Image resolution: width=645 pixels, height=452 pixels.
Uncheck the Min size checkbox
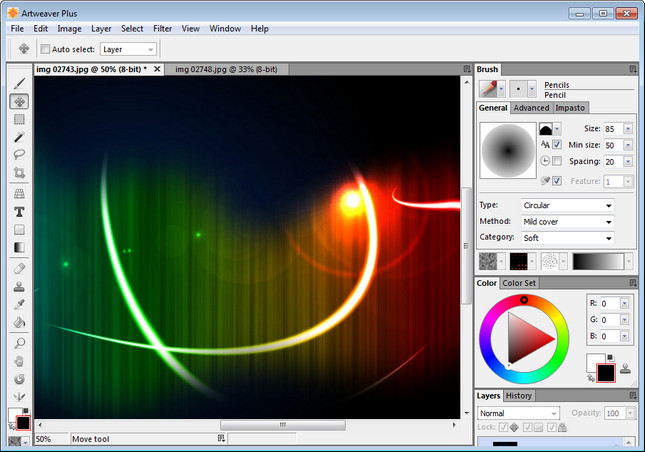pyautogui.click(x=557, y=145)
